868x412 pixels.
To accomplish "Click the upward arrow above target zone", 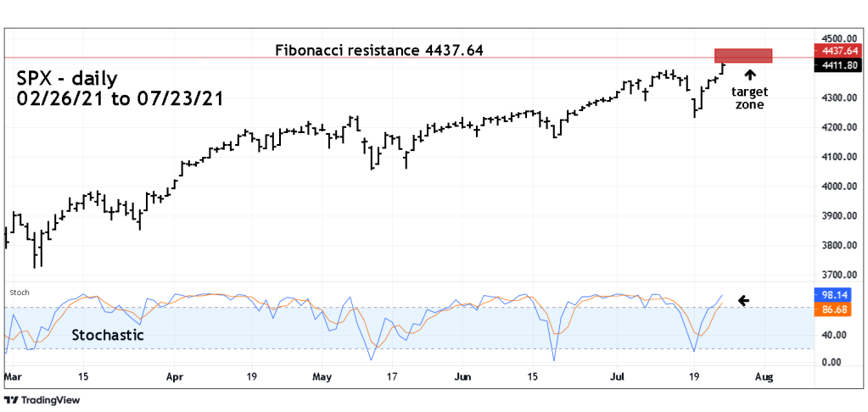I will [750, 77].
